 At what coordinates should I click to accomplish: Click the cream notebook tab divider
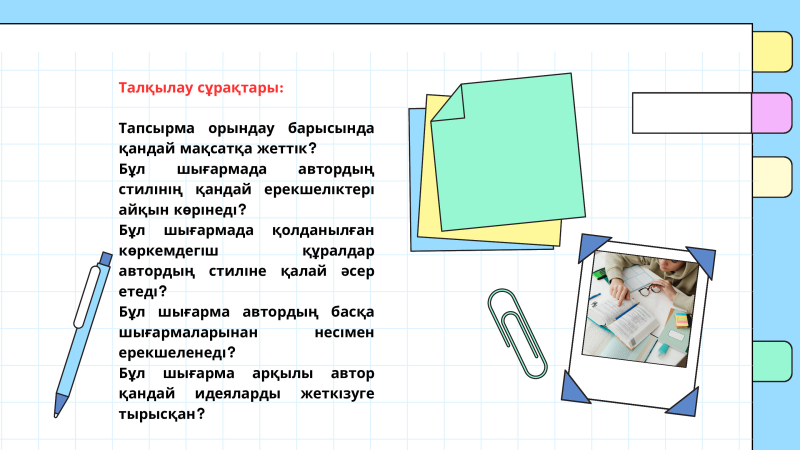[772, 177]
